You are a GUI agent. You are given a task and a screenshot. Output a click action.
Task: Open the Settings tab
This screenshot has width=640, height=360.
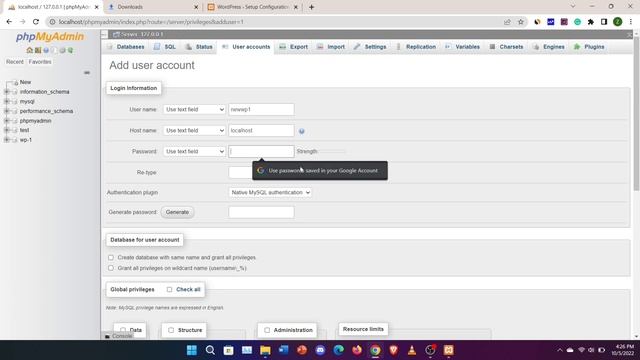coord(370,47)
